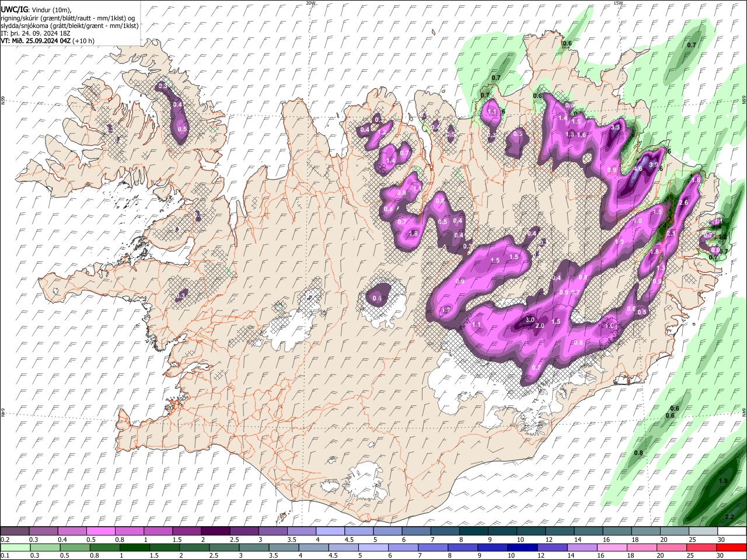747x560 pixels.
Task: Choose the light gray 25–30 swatch in the upper legend row
Action: tap(703, 531)
